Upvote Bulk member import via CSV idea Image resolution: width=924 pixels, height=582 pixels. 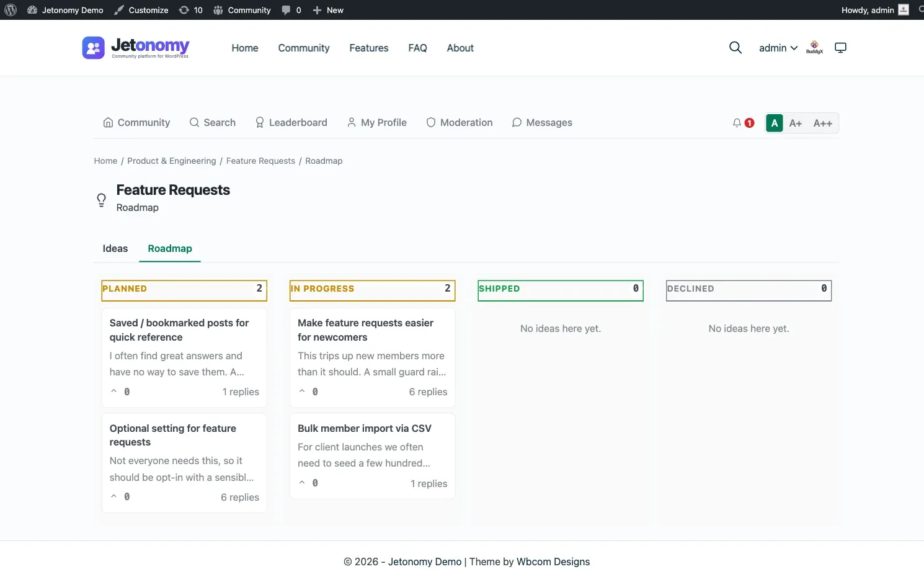tap(302, 483)
